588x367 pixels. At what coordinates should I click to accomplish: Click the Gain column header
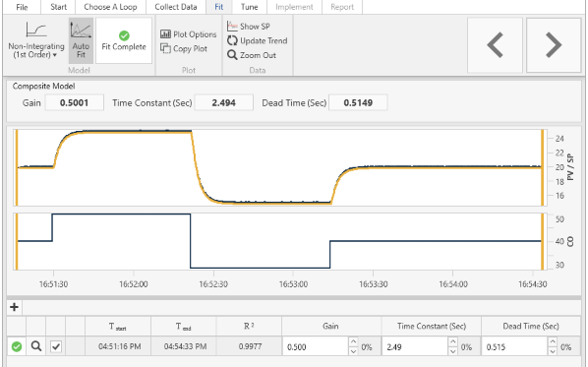[x=331, y=326]
